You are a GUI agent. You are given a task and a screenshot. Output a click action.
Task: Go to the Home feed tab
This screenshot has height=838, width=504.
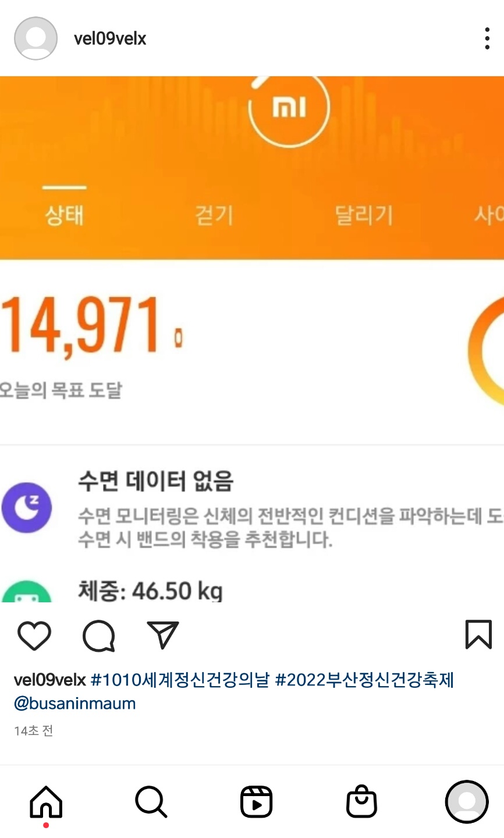coord(46,802)
